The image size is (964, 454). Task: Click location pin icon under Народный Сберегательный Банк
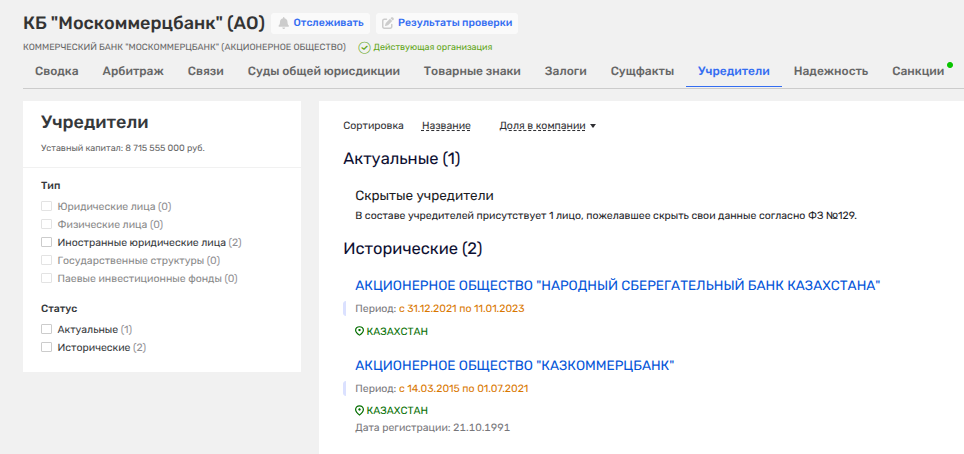[x=360, y=332]
